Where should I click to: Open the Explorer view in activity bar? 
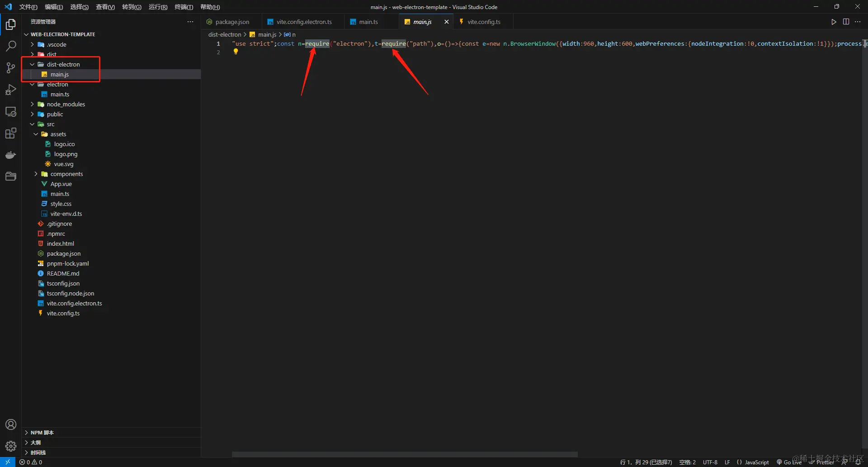[x=11, y=24]
